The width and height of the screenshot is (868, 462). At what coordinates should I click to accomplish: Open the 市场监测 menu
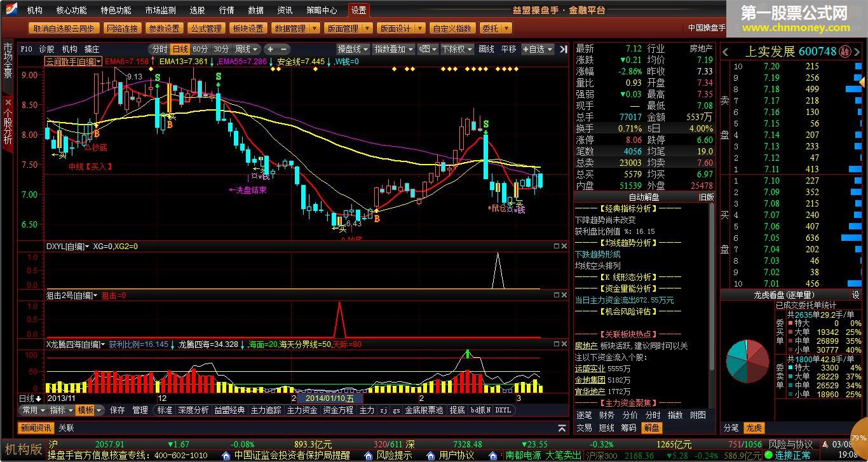[x=160, y=10]
